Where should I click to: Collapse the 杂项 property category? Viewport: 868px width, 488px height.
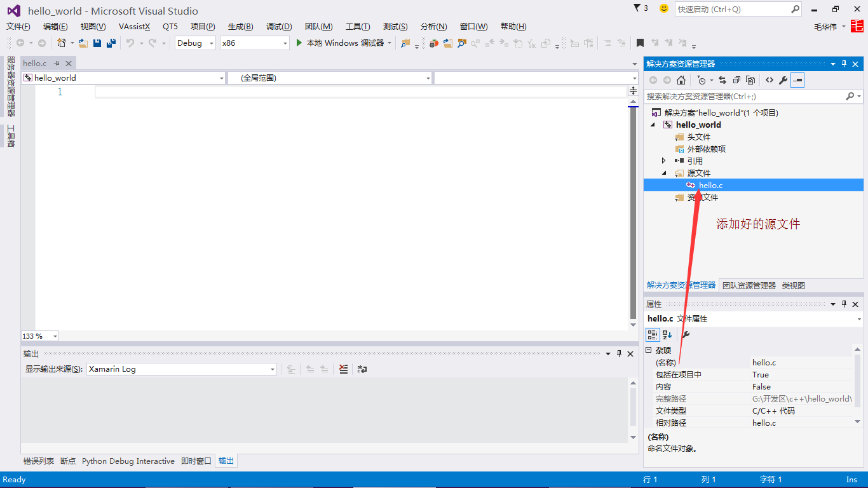(x=649, y=350)
